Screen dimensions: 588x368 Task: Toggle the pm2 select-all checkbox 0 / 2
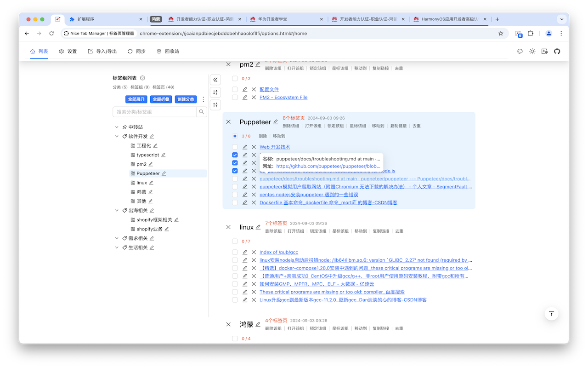(235, 79)
